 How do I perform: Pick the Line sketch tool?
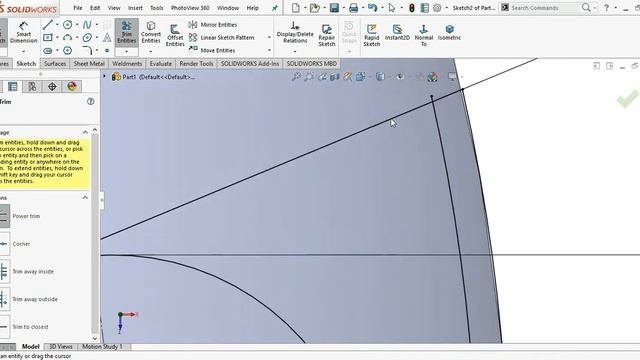coord(48,24)
